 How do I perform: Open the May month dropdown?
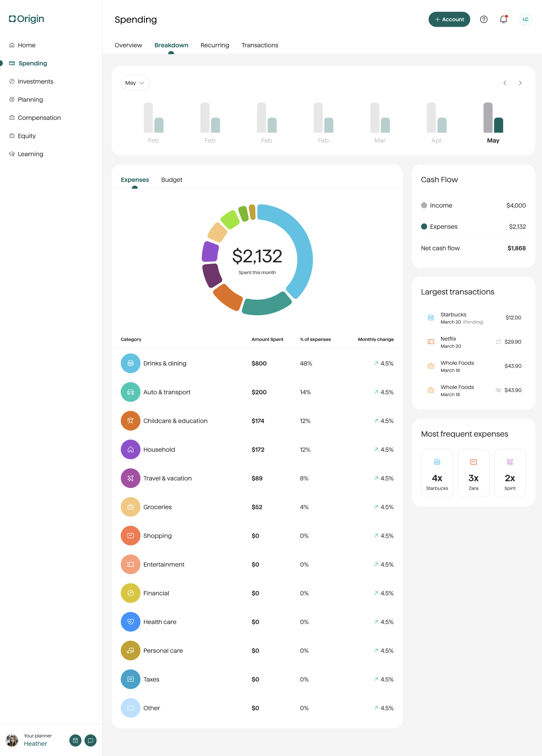pyautogui.click(x=135, y=83)
